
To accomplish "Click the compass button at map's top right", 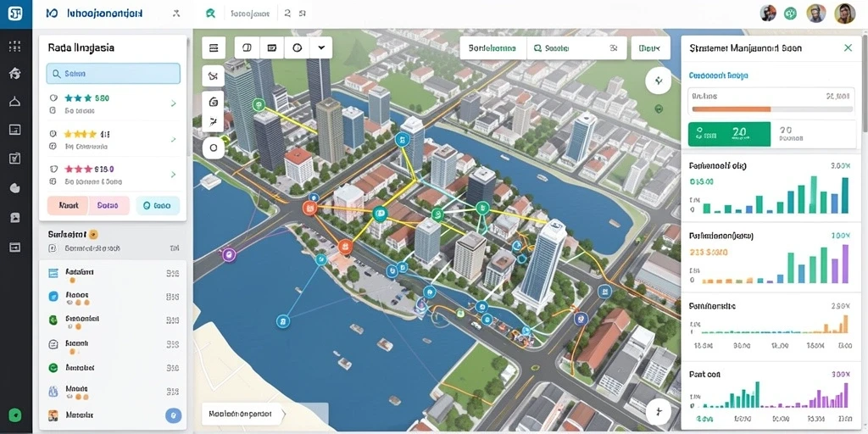I will tap(658, 81).
